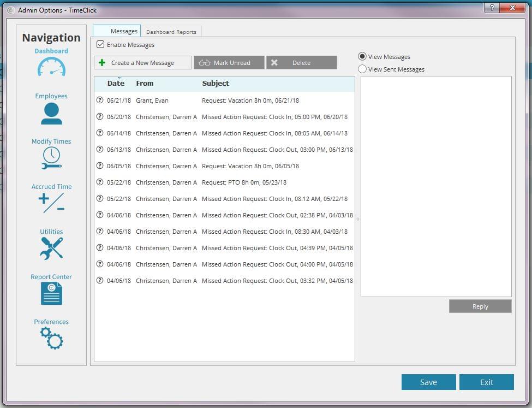Open the Dashboard gauge icon
The image size is (532, 408).
(x=51, y=67)
